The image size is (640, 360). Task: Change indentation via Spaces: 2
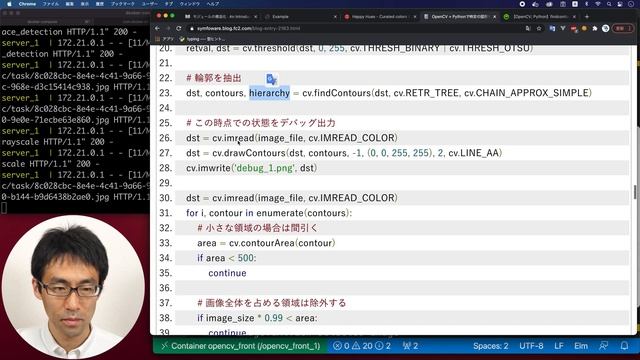click(x=491, y=346)
